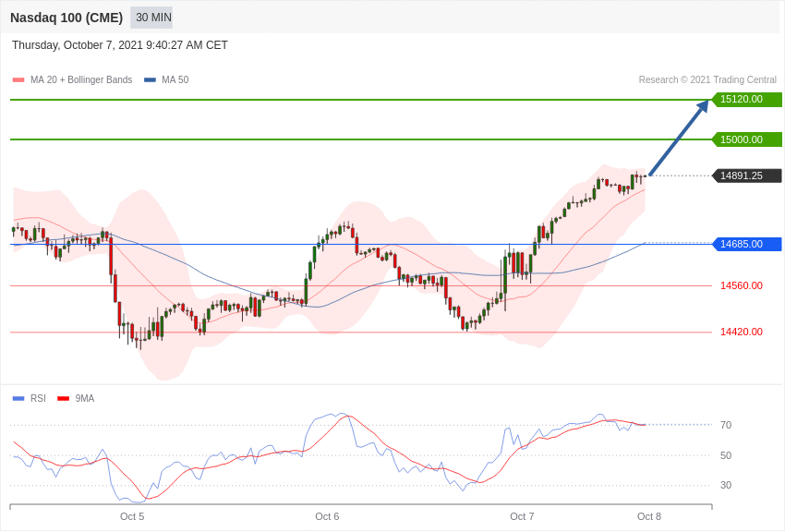Click the 9MA legend label

pos(85,398)
